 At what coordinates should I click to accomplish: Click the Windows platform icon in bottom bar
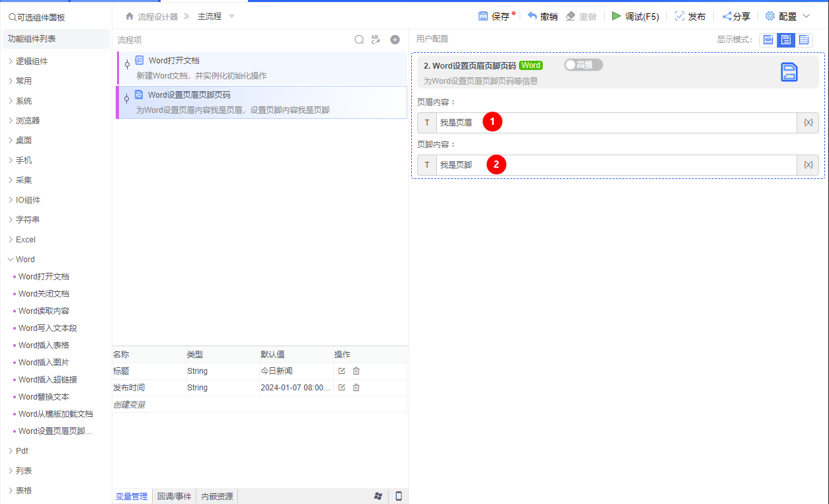coord(379,495)
